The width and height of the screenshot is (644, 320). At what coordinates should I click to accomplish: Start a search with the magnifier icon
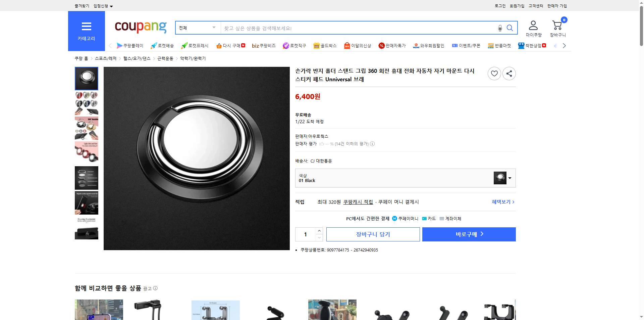click(510, 28)
